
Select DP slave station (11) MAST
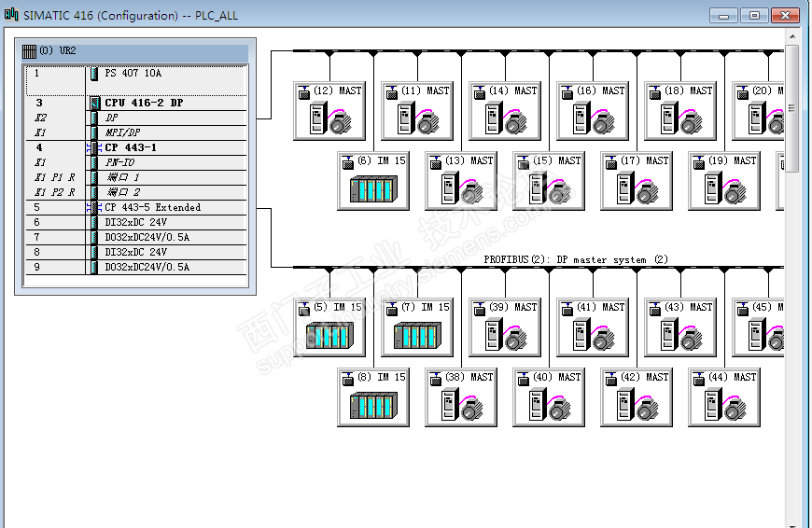417,111
